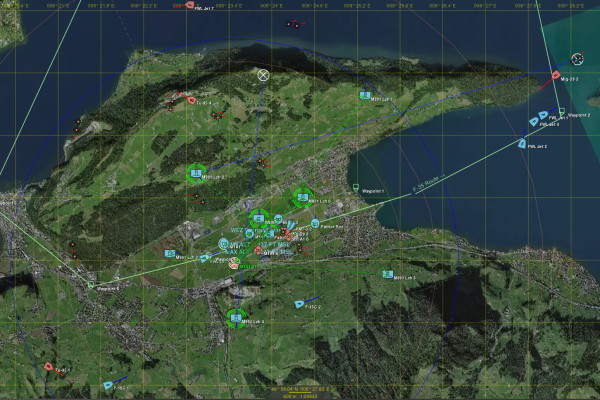Select the M901 Lch 6 launcher icon

(303, 198)
